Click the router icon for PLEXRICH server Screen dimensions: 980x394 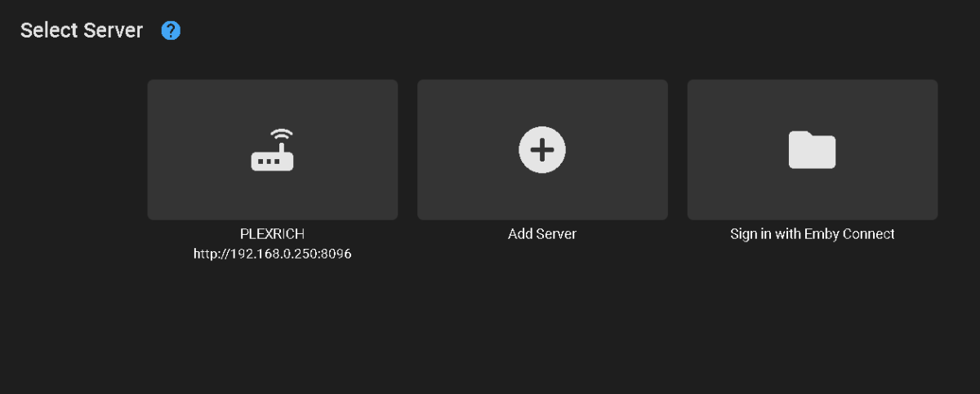272,151
